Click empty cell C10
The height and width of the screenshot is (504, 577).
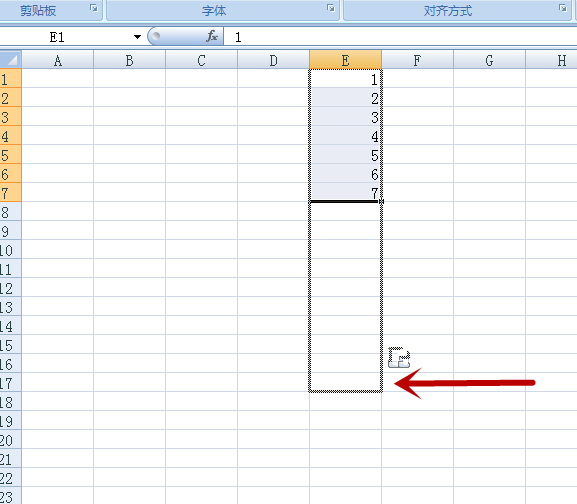[x=201, y=249]
